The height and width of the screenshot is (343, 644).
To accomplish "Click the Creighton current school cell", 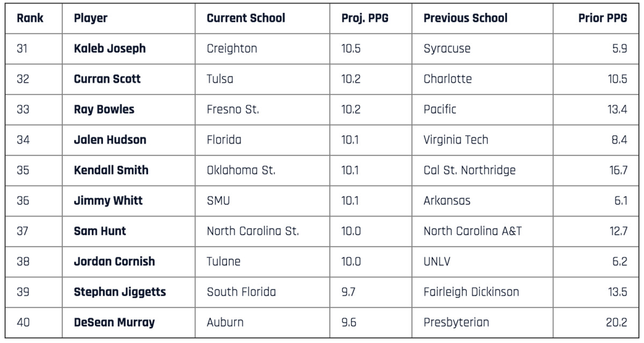I will coord(232,49).
